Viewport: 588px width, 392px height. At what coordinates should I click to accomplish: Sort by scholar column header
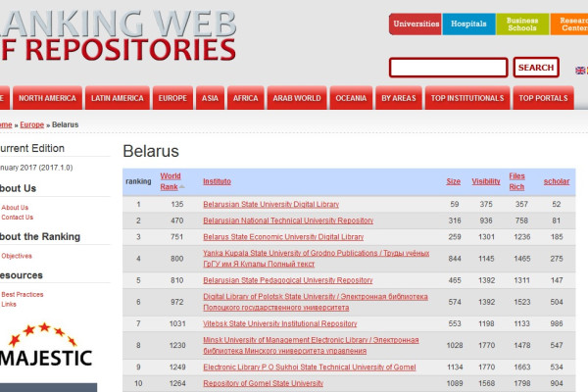(x=556, y=181)
